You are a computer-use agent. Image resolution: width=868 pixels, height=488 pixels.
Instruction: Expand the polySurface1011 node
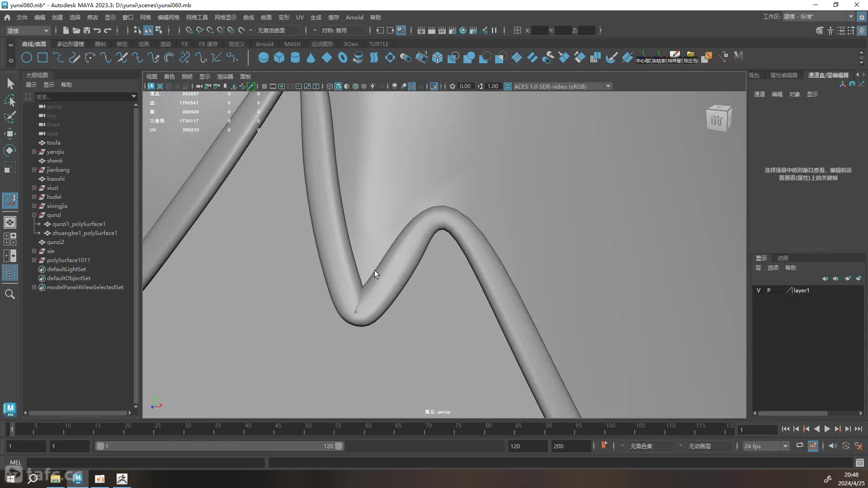click(34, 260)
